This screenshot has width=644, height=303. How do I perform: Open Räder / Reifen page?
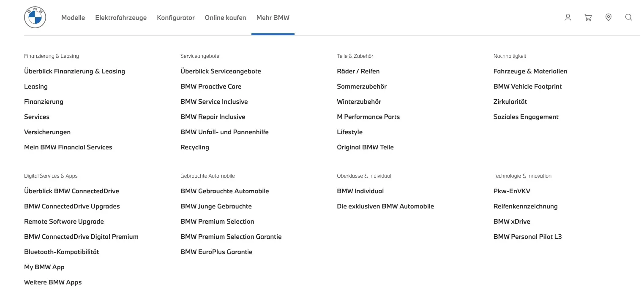(358, 71)
